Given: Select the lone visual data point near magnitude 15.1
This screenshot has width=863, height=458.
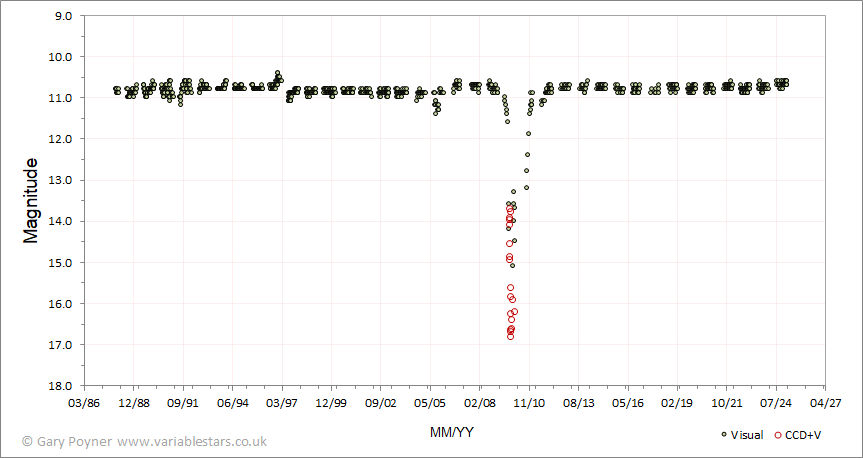Looking at the screenshot, I should click(x=512, y=265).
